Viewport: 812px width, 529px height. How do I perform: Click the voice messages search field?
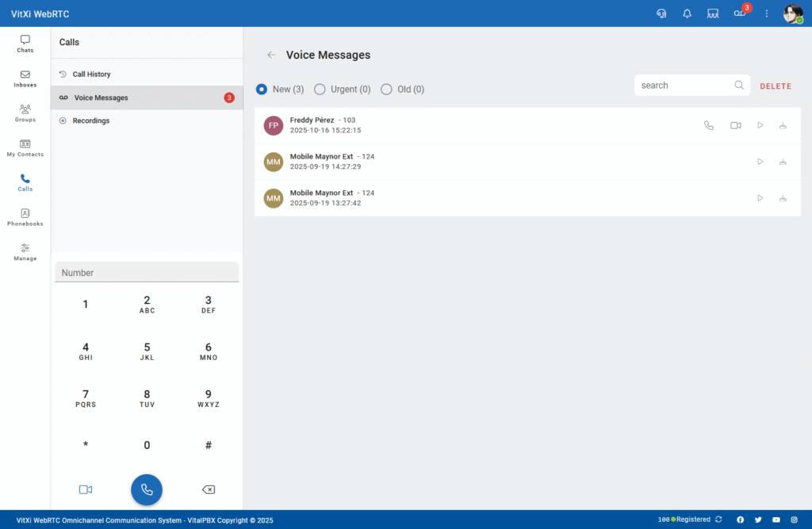pyautogui.click(x=684, y=86)
